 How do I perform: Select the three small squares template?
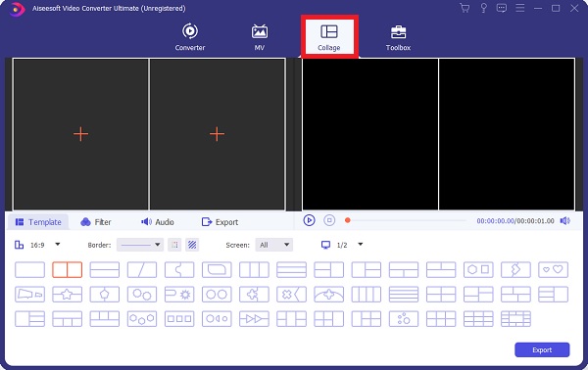[x=179, y=319]
